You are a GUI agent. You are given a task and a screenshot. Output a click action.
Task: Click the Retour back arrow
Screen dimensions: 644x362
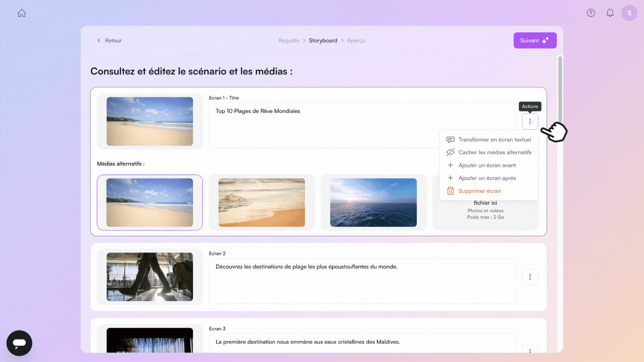[x=99, y=41]
